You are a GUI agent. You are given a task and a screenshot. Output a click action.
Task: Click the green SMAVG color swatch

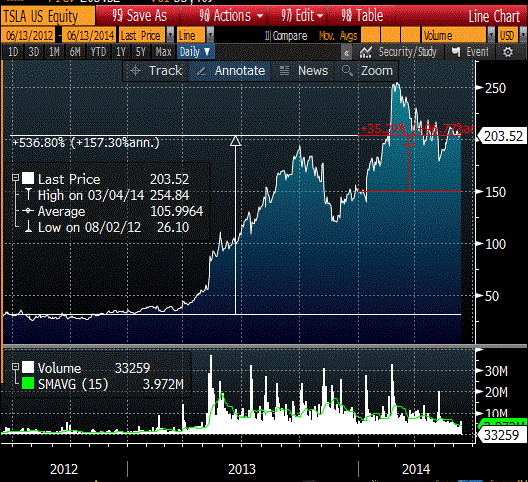tap(28, 383)
